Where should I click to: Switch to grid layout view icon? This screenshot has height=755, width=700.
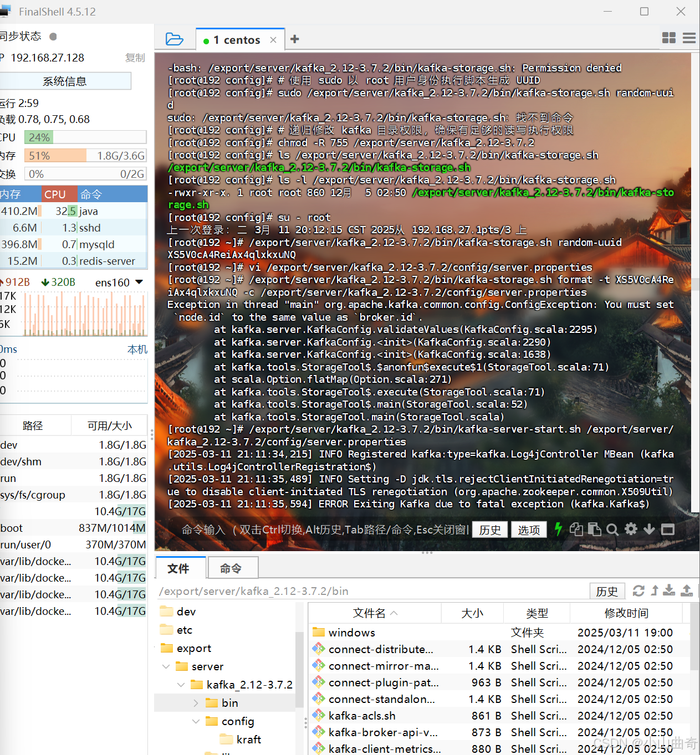[x=669, y=38]
